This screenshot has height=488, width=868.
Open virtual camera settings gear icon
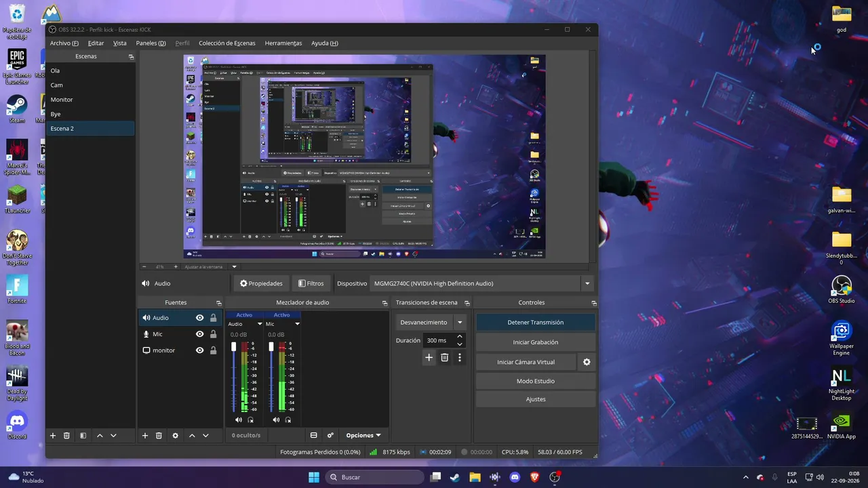(587, 362)
